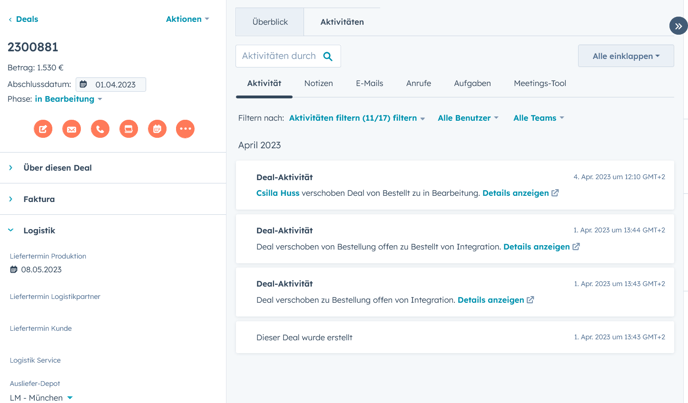Open the Phase 'in Bearbeitung' dropdown
Screen dimensions: 688x403
[69, 99]
